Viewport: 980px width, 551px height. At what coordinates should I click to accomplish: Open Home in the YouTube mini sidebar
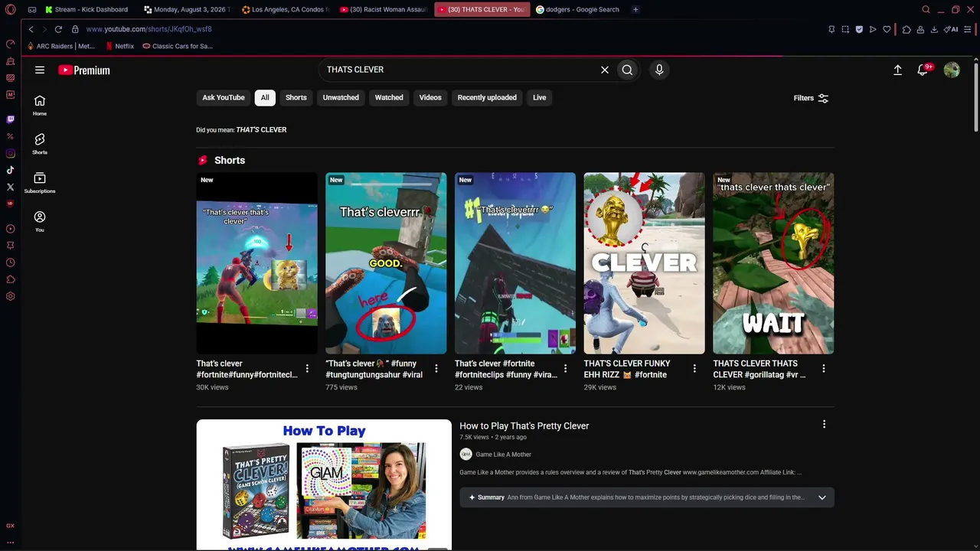(x=40, y=105)
